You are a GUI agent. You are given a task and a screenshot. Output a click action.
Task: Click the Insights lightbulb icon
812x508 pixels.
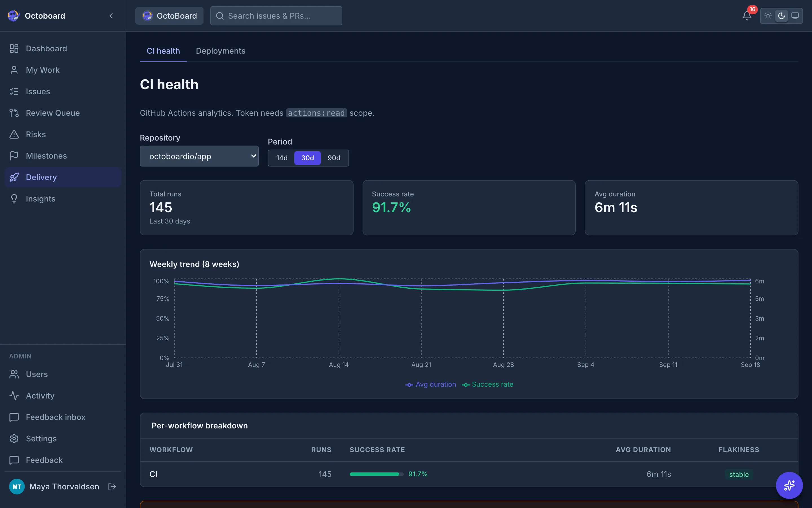[x=14, y=199]
